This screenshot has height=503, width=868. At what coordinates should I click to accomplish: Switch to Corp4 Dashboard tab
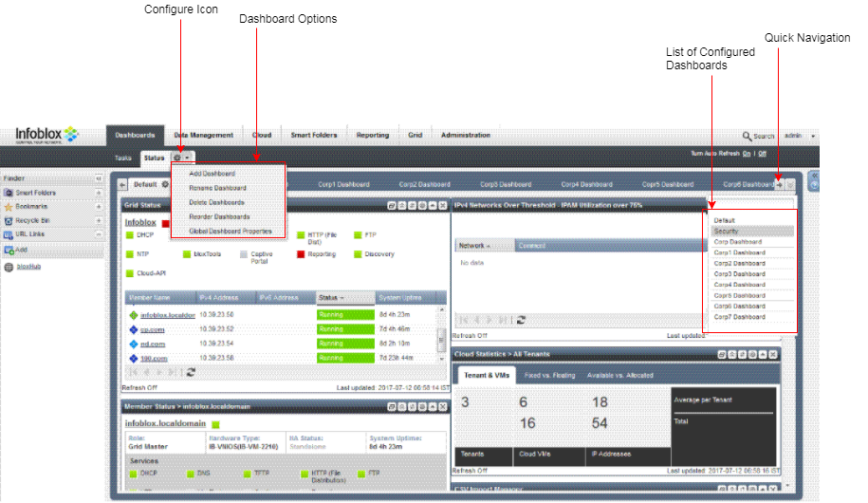(x=587, y=184)
